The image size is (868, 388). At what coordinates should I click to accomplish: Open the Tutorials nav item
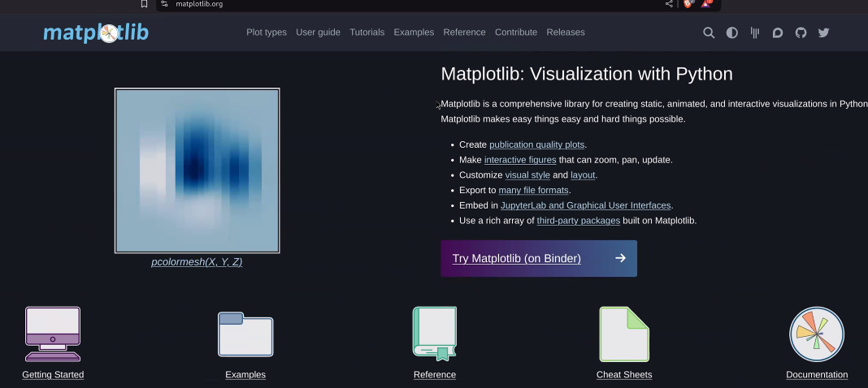pyautogui.click(x=367, y=32)
